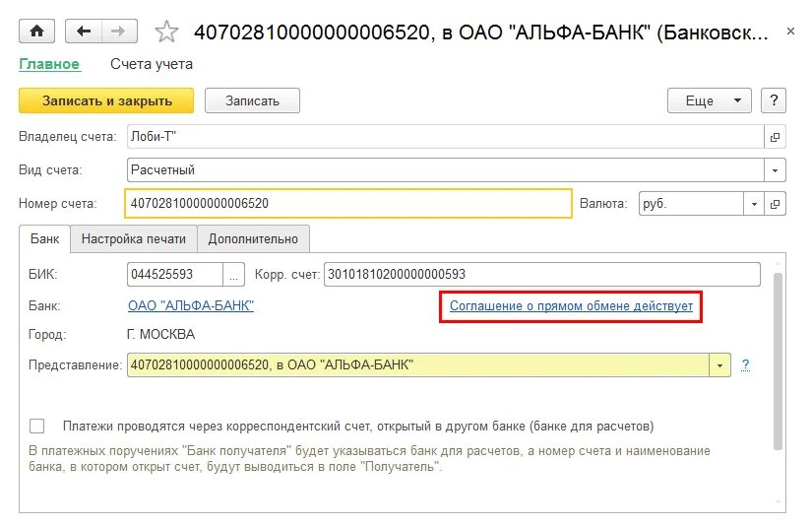Go to the home page icon
This screenshot has height=527, width=812.
(36, 32)
